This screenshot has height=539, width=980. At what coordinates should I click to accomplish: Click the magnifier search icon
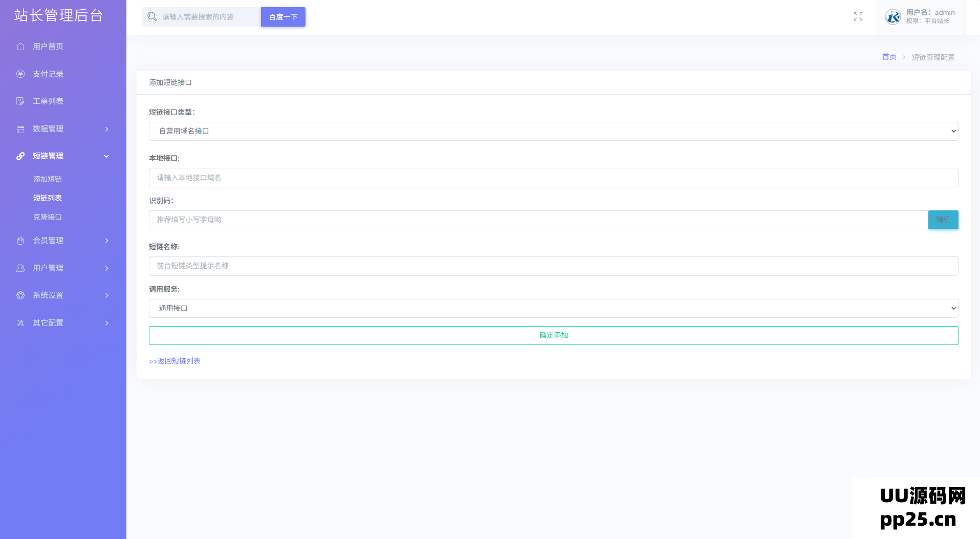click(x=152, y=17)
